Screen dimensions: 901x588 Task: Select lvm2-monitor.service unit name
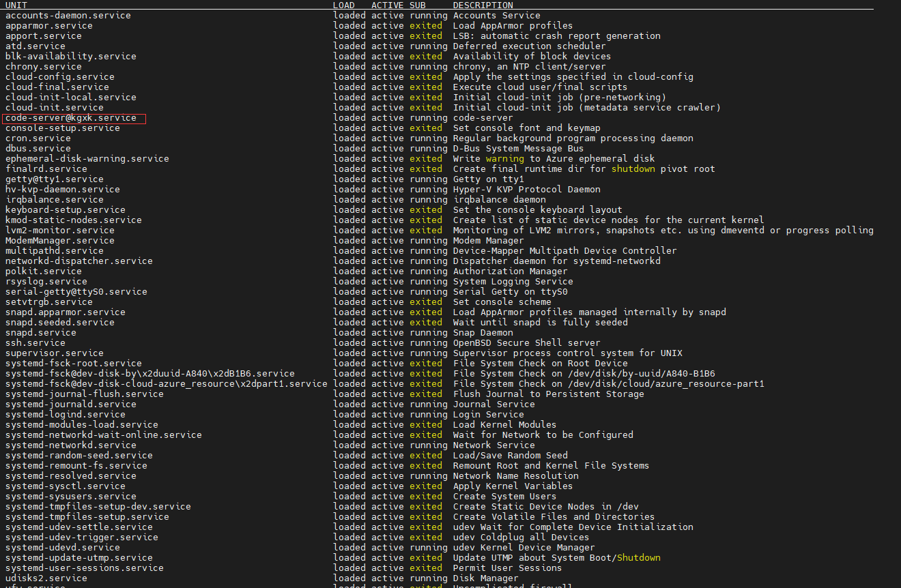(60, 231)
